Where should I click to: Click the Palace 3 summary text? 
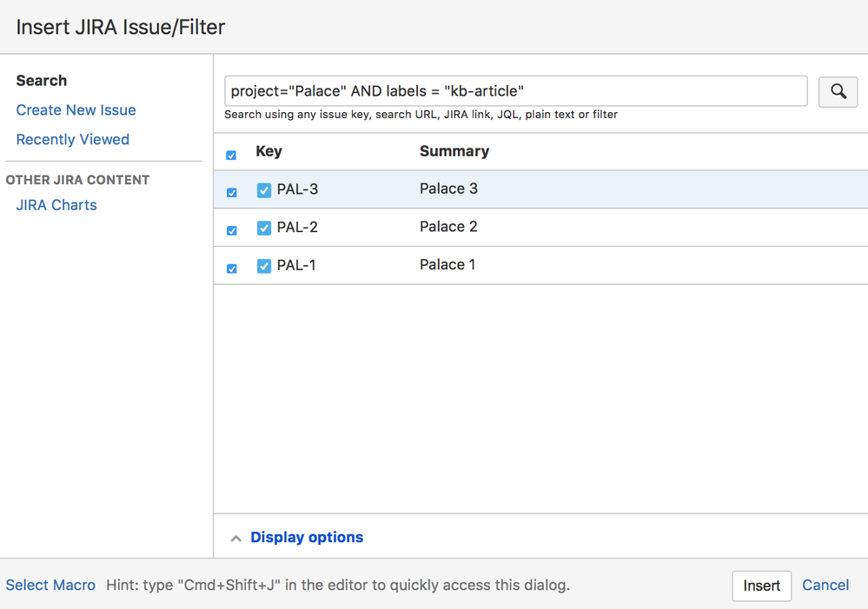(448, 189)
